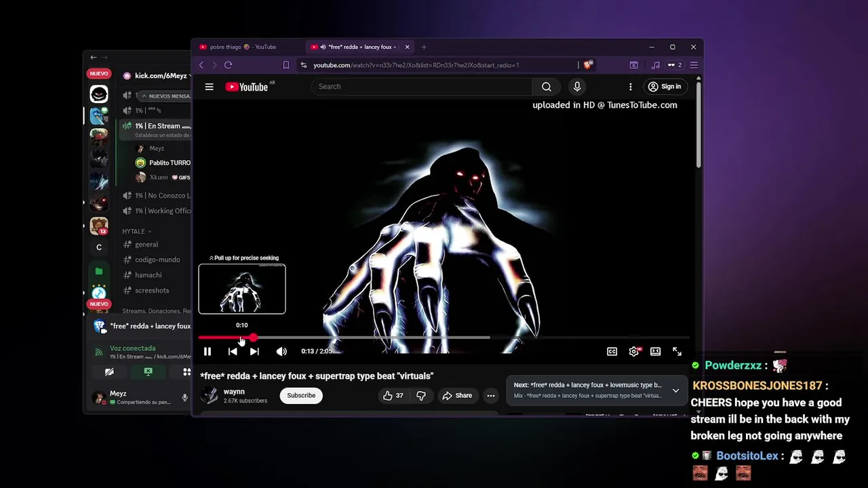Image resolution: width=868 pixels, height=488 pixels.
Task: Sign in to YouTube
Action: point(665,87)
